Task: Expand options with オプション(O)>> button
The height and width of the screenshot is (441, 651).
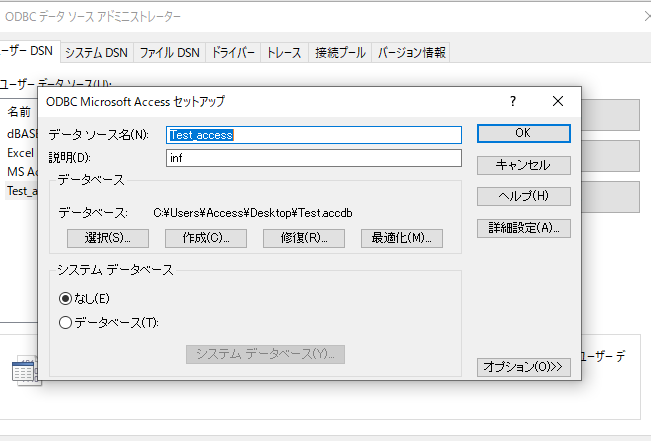Action: coord(524,367)
